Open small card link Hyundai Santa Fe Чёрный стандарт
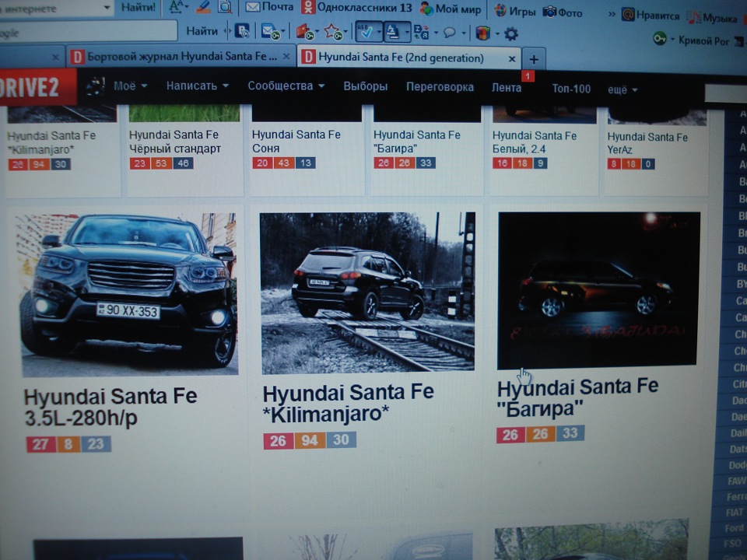Viewport: 747px width, 560px height. coord(175,142)
